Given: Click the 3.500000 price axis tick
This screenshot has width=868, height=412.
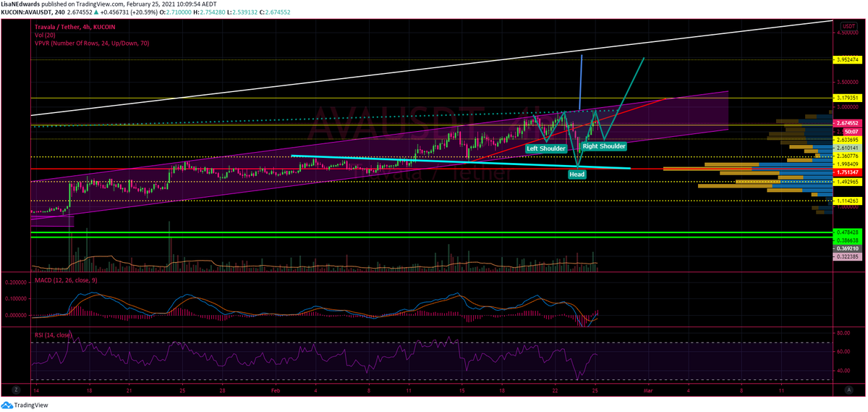Looking at the screenshot, I should (848, 83).
